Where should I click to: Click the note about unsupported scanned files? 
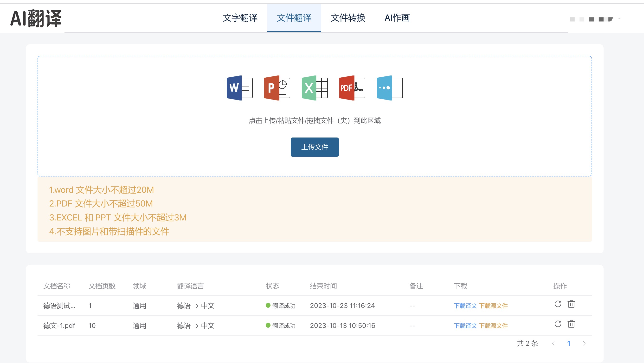(109, 232)
